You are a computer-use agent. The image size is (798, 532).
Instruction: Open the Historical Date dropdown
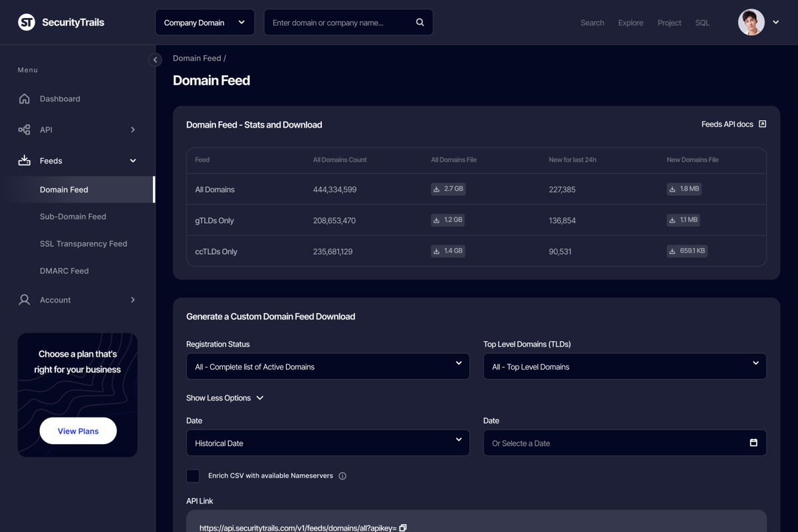(x=328, y=443)
